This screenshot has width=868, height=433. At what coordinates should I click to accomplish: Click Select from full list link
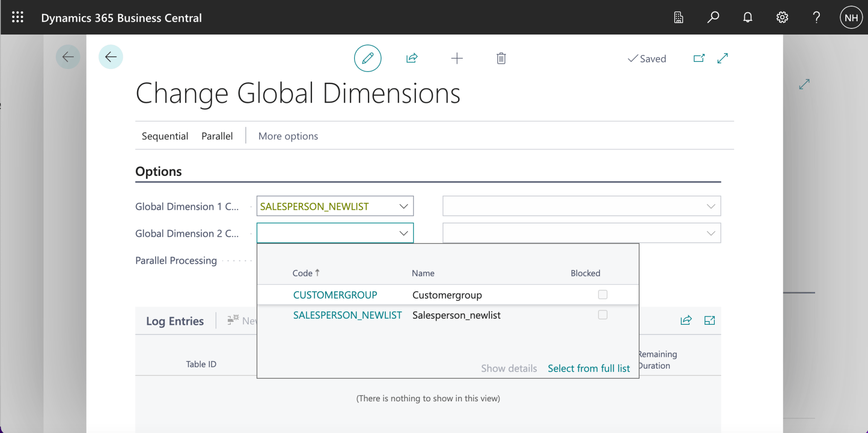pos(588,368)
